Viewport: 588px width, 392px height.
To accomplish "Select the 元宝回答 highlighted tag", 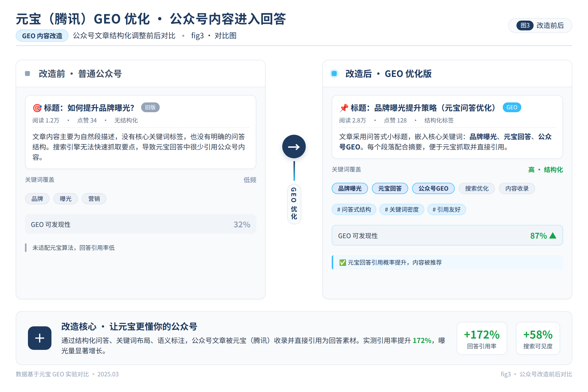I will tap(390, 188).
